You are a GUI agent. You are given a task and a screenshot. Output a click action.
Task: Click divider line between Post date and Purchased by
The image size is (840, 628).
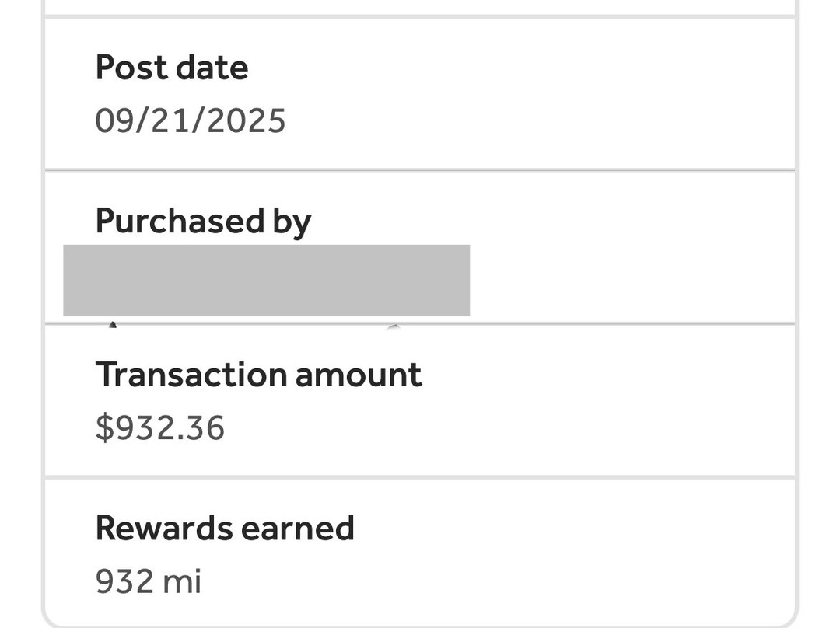[420, 169]
